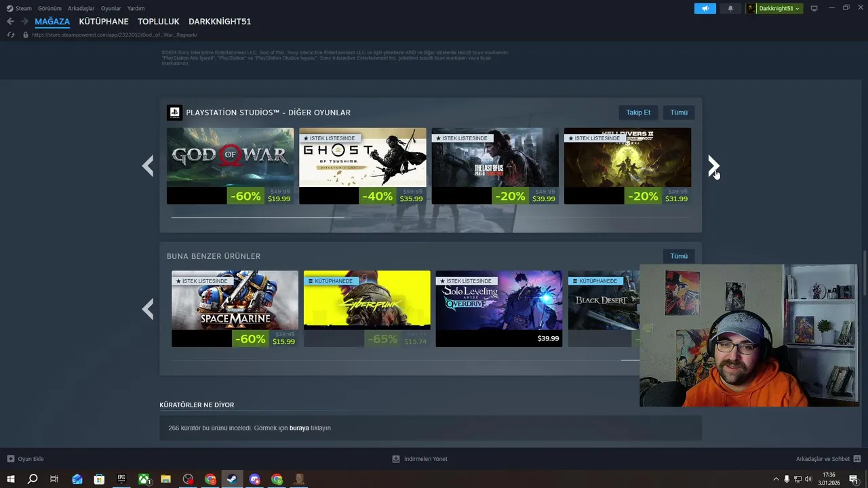The height and width of the screenshot is (488, 868).
Task: Show hidden system tray icons
Action: [776, 479]
